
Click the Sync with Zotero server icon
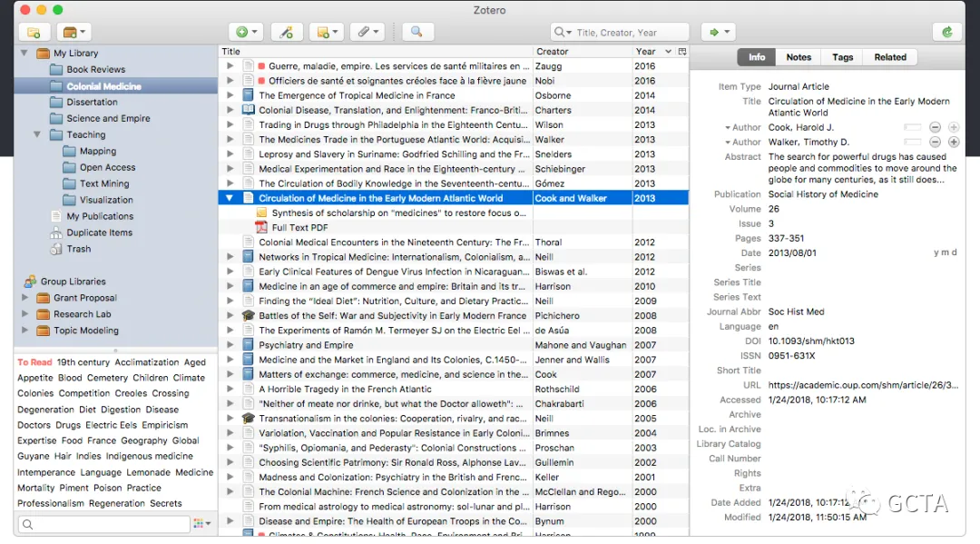coord(947,32)
